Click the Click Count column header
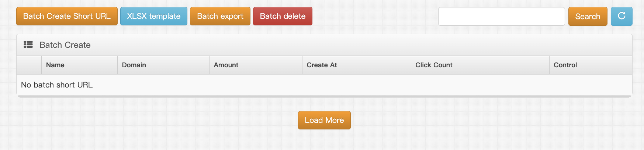644x150 pixels. 434,65
